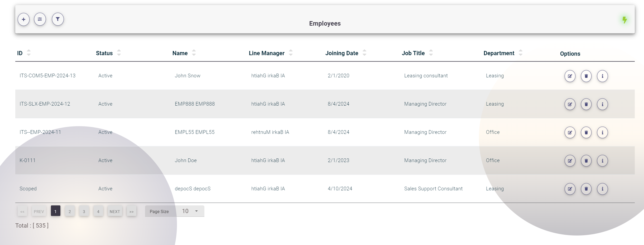Delete the EMP888 EMP888 employee row
Viewport: 644px width, 245px height.
coord(586,104)
